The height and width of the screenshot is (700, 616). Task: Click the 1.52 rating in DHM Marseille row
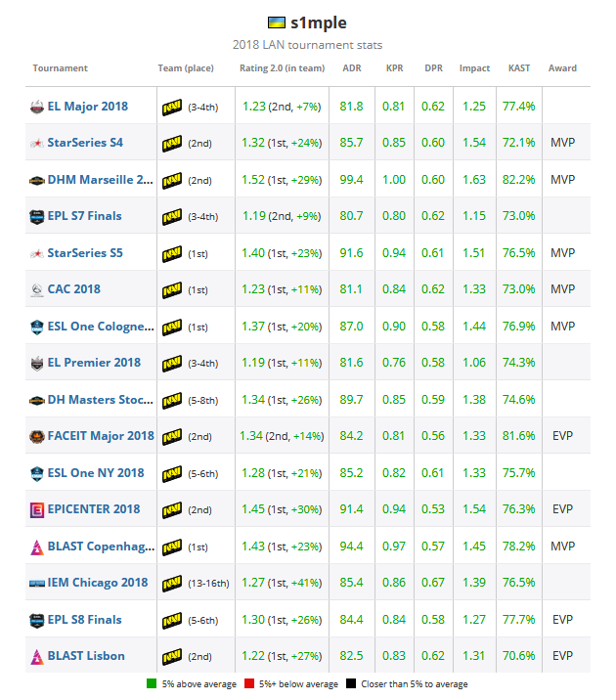coord(253,180)
